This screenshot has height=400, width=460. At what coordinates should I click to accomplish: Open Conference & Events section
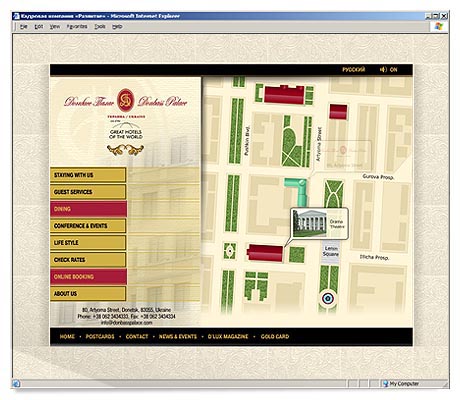click(x=88, y=226)
